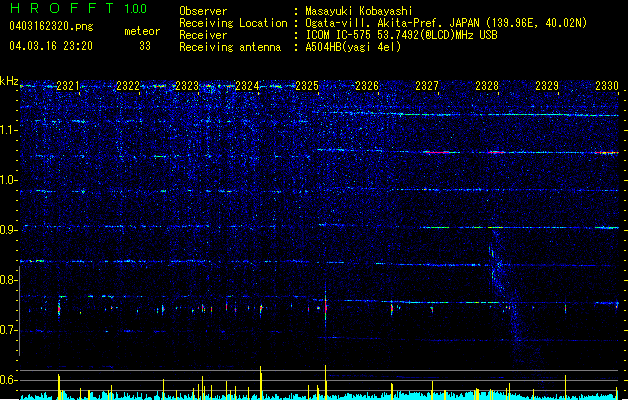Click the 1.1 frequency axis label
The width and height of the screenshot is (629, 400).
[9, 130]
